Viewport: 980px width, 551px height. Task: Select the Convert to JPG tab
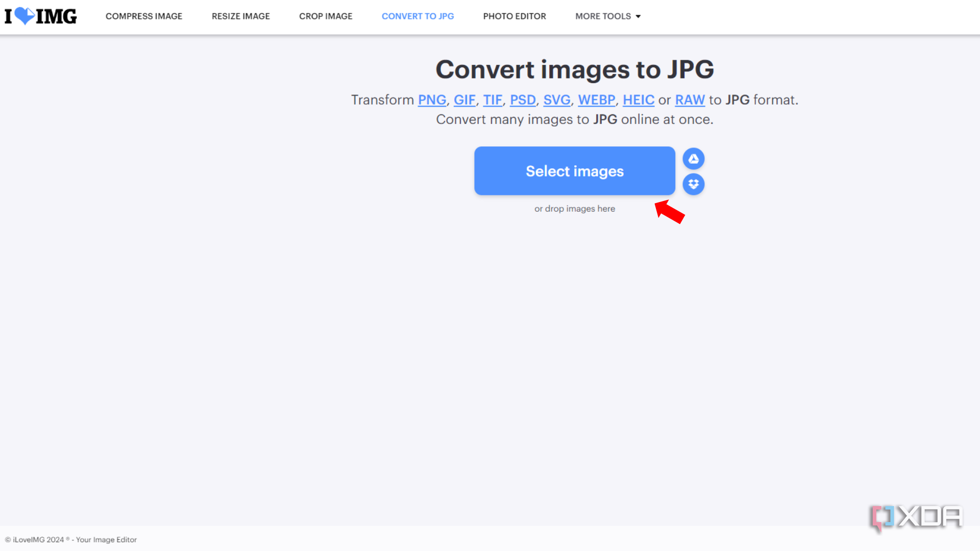(418, 16)
